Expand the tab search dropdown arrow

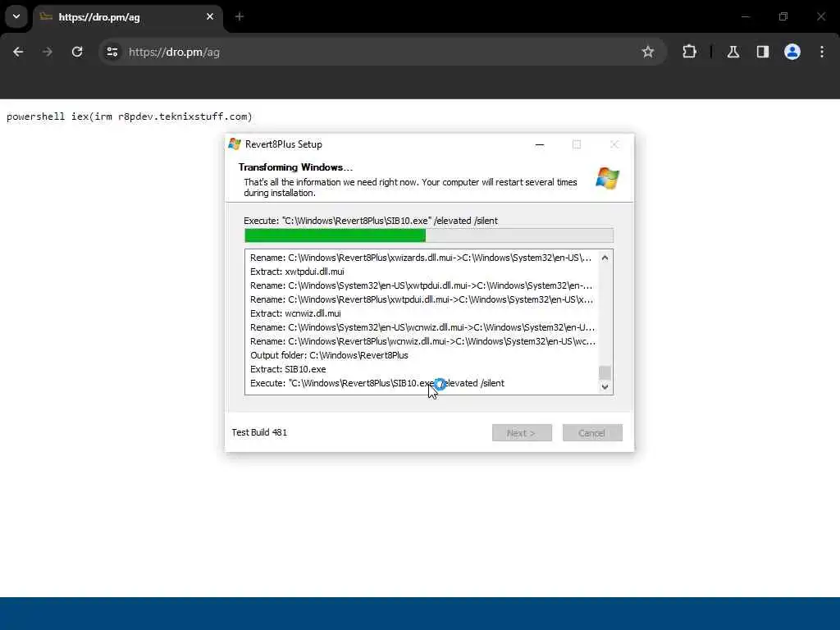click(x=16, y=16)
